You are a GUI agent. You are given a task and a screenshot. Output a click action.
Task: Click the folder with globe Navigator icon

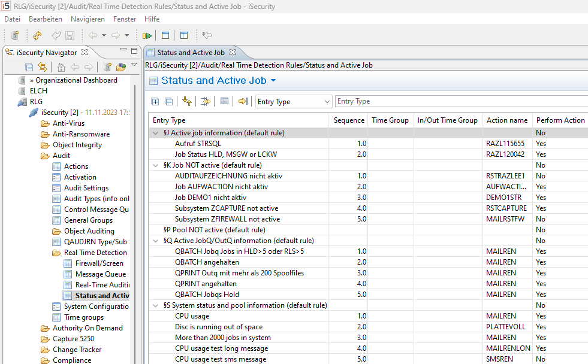pyautogui.click(x=121, y=68)
